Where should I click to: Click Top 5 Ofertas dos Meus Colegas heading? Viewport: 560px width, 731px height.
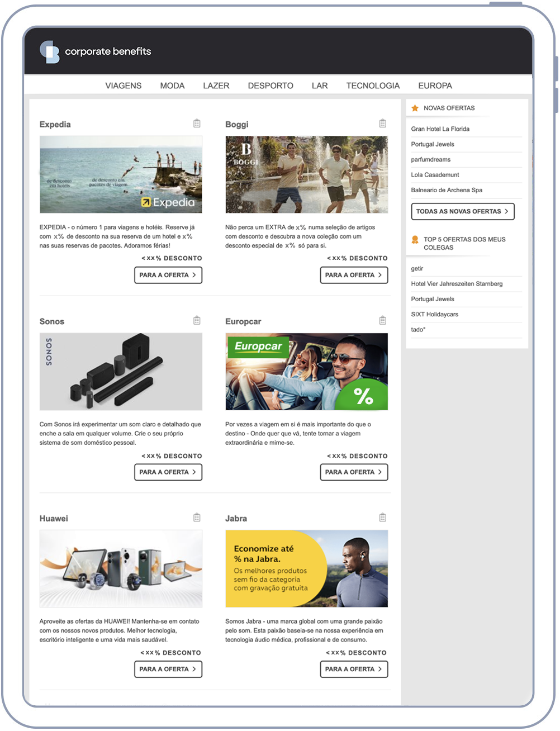[464, 243]
